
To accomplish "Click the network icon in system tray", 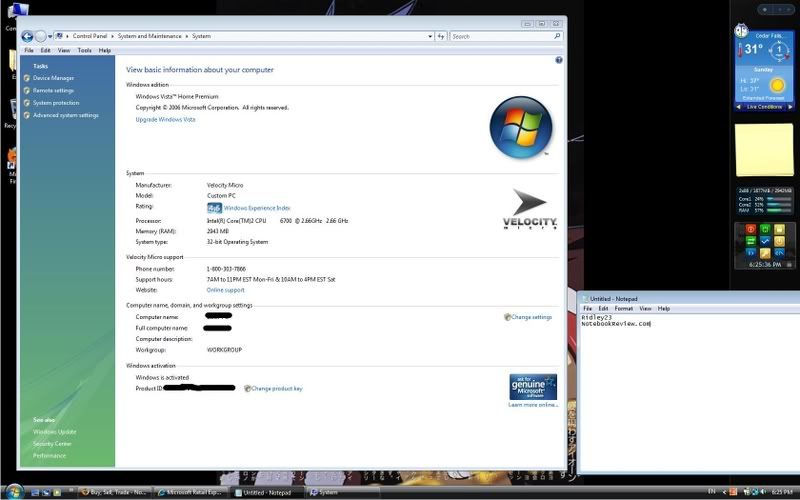I will click(756, 492).
